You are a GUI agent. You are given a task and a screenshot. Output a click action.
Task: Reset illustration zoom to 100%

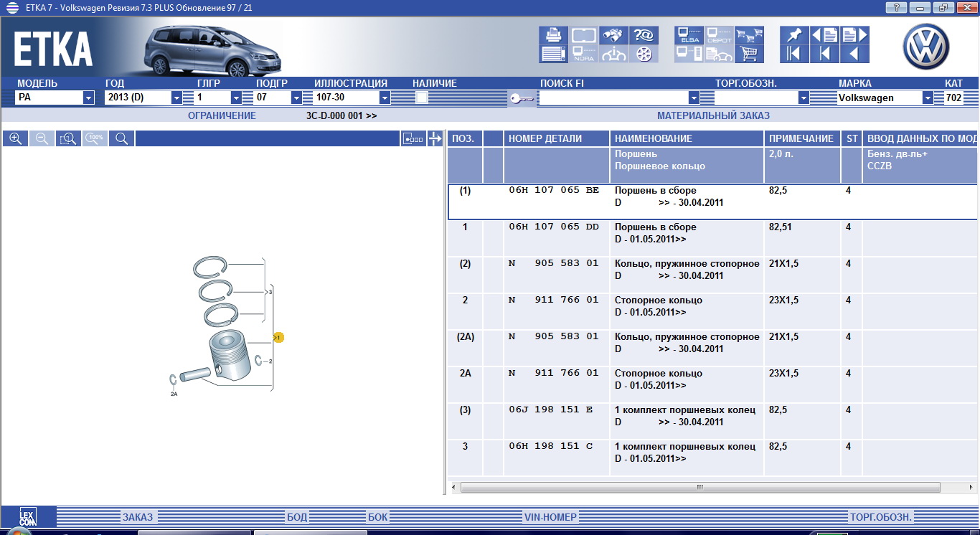coord(95,138)
